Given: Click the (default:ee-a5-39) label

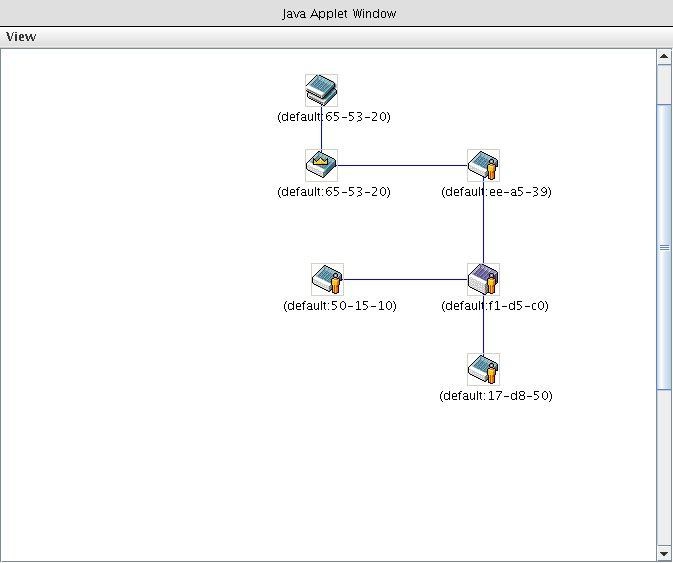Looking at the screenshot, I should click(x=496, y=191).
